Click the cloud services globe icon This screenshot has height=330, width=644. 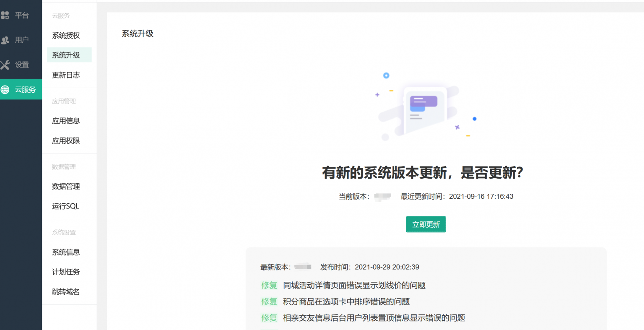5,89
